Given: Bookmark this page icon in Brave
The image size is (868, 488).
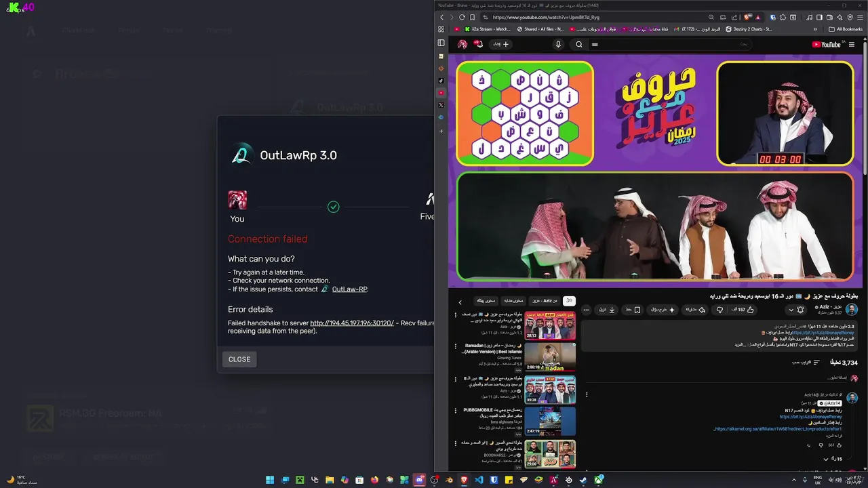Looking at the screenshot, I should point(473,17).
